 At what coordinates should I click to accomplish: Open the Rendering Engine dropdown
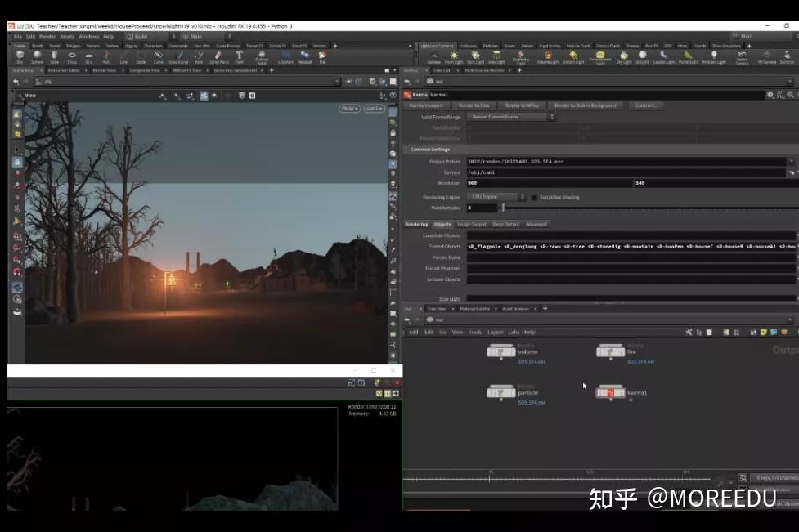coord(495,196)
